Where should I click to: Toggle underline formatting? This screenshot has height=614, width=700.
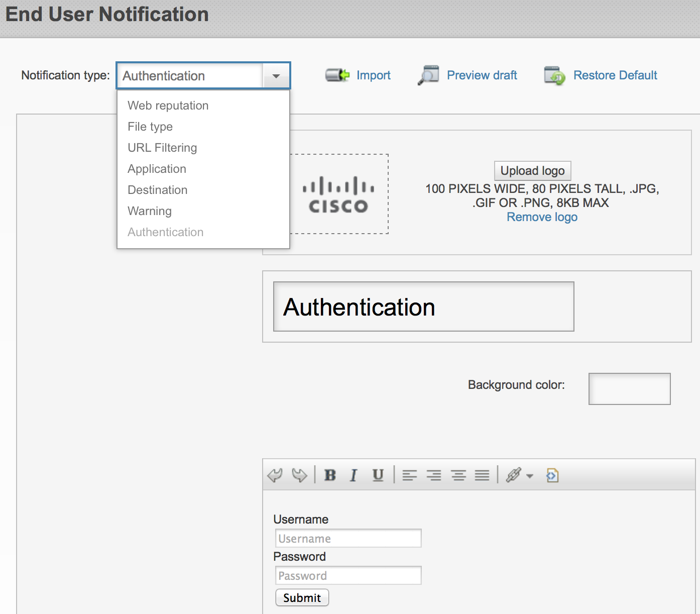378,475
